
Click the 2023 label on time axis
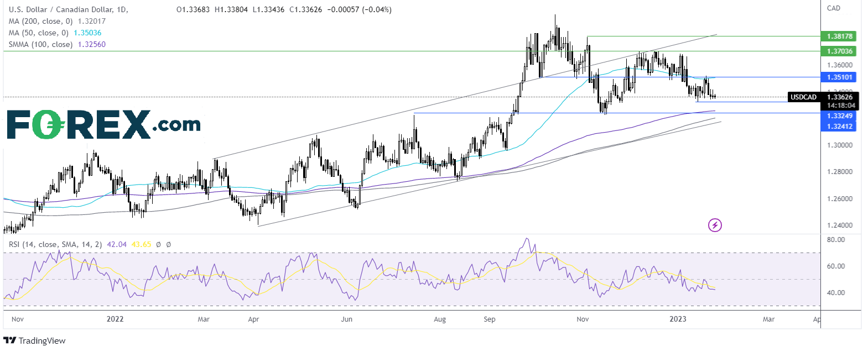[678, 319]
